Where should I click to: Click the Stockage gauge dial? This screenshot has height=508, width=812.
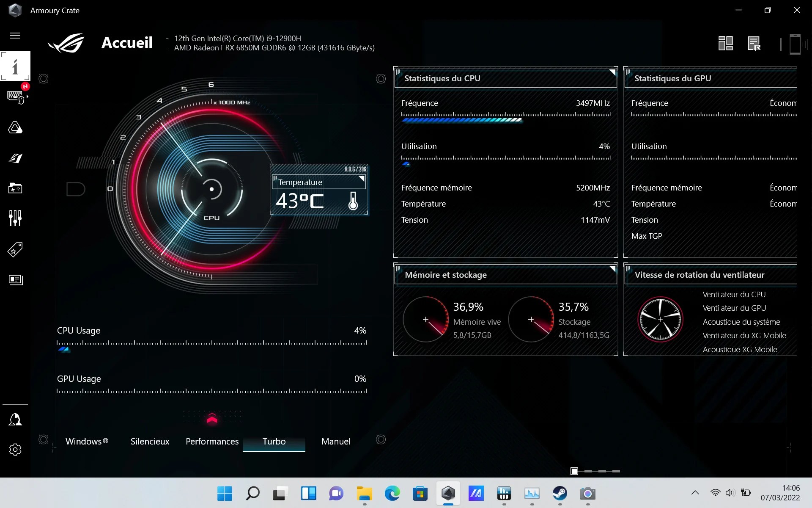[x=531, y=319]
